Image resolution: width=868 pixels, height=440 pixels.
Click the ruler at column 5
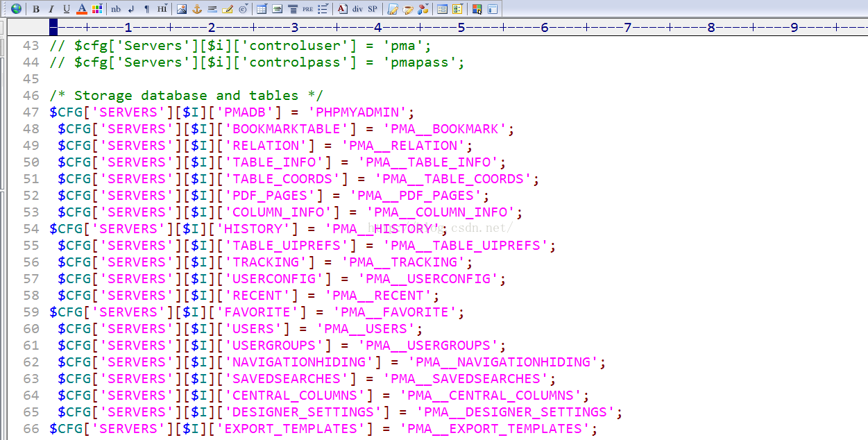coord(461,28)
